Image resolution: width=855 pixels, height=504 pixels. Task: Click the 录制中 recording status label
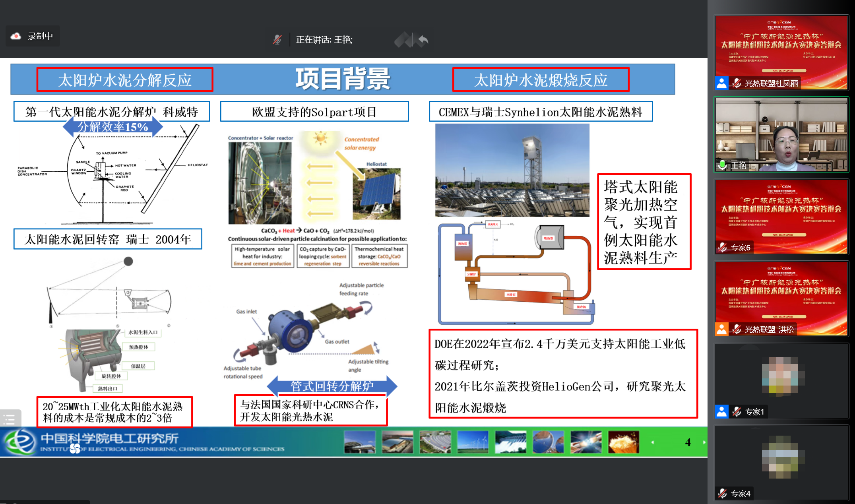[x=40, y=36]
